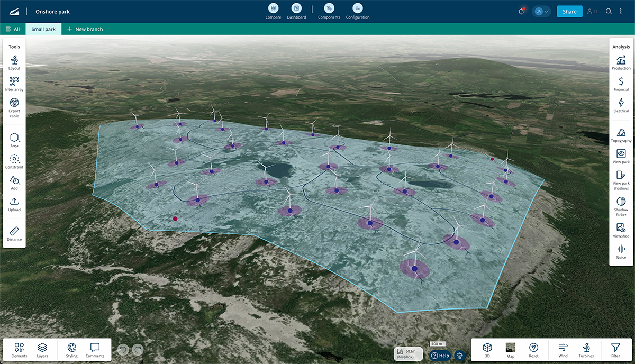Viewport: 635px width, 364px height.
Task: Open the Noise analysis
Action: pyautogui.click(x=621, y=251)
